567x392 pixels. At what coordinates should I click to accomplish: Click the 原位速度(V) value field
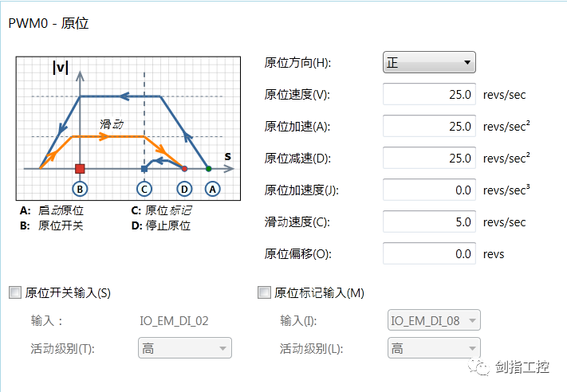(x=430, y=94)
